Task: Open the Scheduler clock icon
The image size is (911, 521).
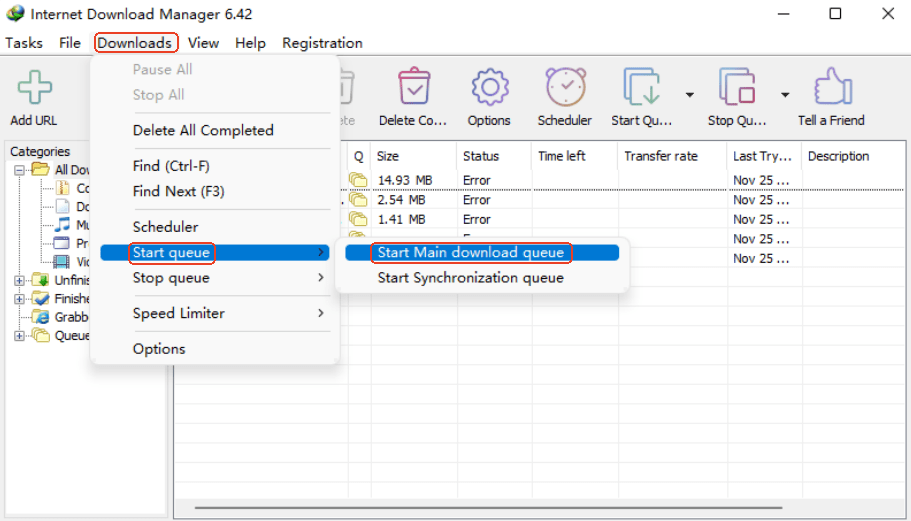Action: pyautogui.click(x=565, y=88)
